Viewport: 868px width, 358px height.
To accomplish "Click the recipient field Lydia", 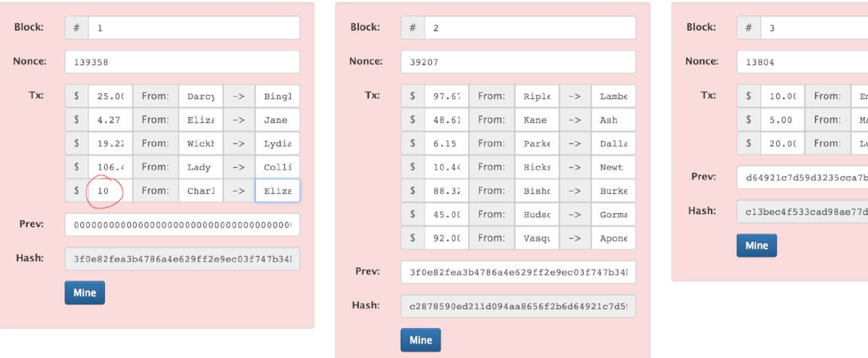I will point(278,143).
